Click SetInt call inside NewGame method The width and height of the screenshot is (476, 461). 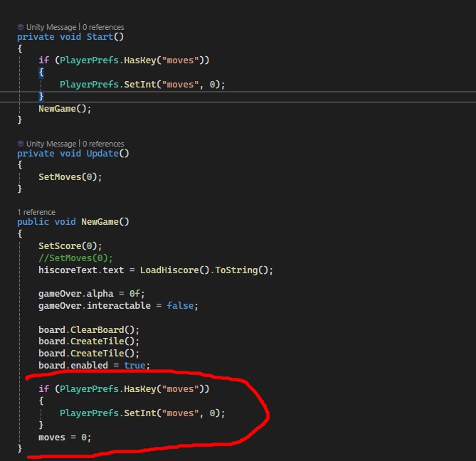pos(140,413)
